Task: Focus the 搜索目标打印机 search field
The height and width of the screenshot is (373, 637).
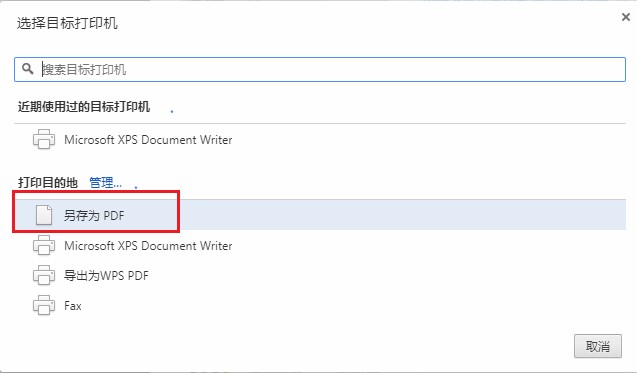Action: [x=320, y=69]
